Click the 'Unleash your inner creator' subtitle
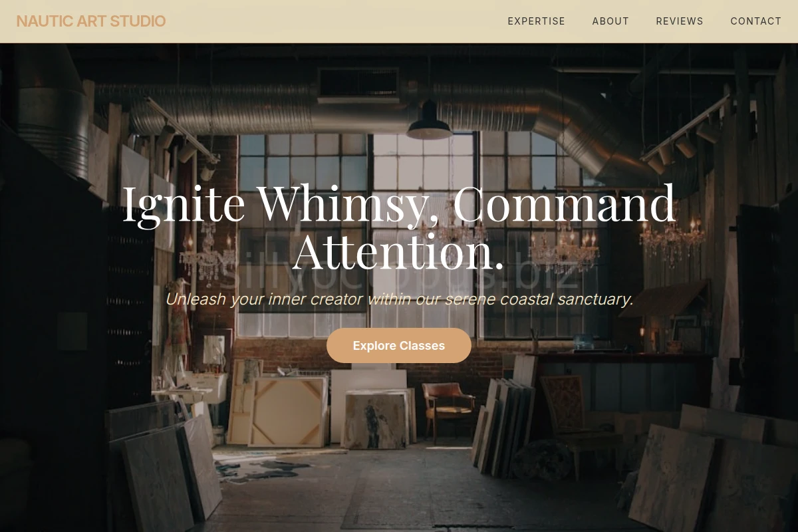The image size is (798, 532). (399, 299)
